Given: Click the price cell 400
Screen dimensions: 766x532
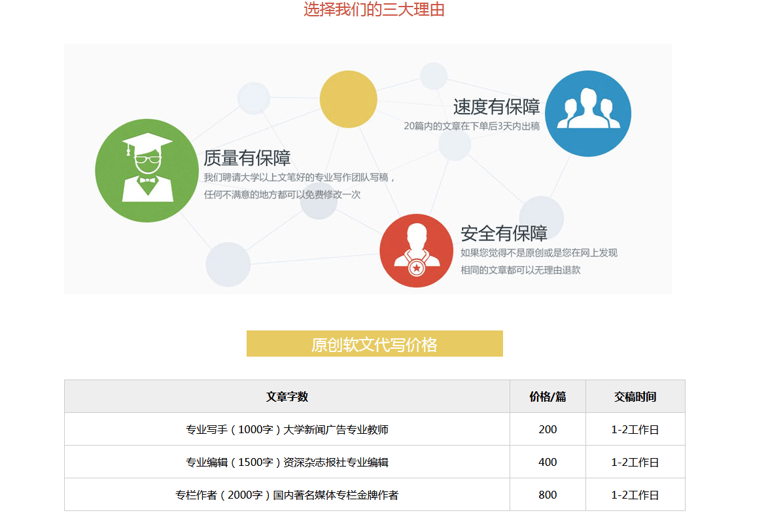Looking at the screenshot, I should [548, 462].
